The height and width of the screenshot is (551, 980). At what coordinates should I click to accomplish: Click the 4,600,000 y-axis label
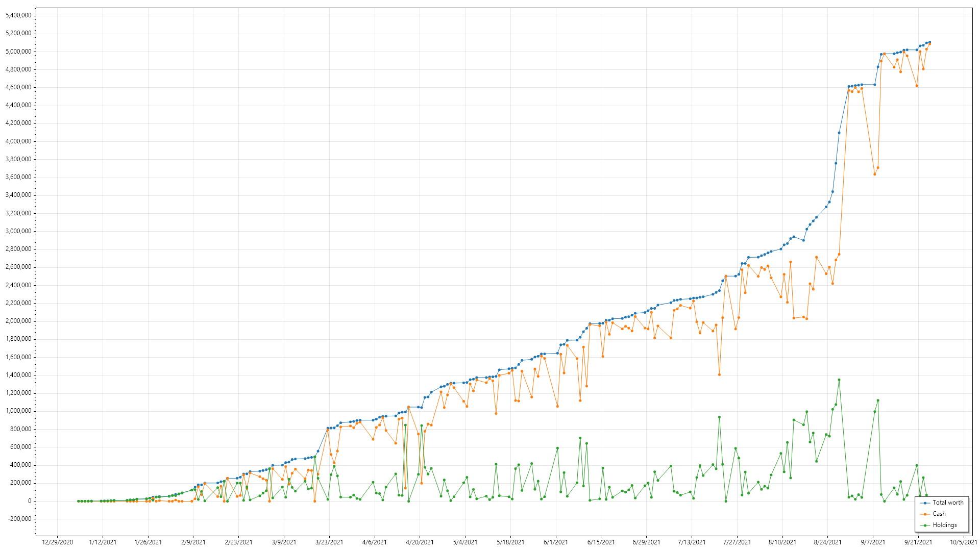pos(18,87)
